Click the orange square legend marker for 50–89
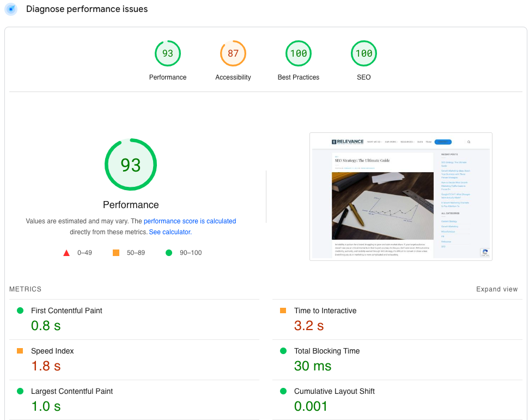 116,252
